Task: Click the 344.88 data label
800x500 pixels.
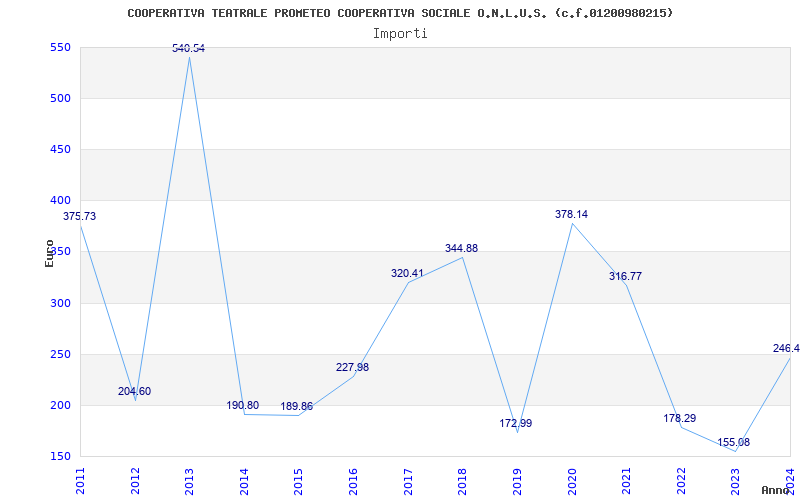Action: pyautogui.click(x=461, y=248)
